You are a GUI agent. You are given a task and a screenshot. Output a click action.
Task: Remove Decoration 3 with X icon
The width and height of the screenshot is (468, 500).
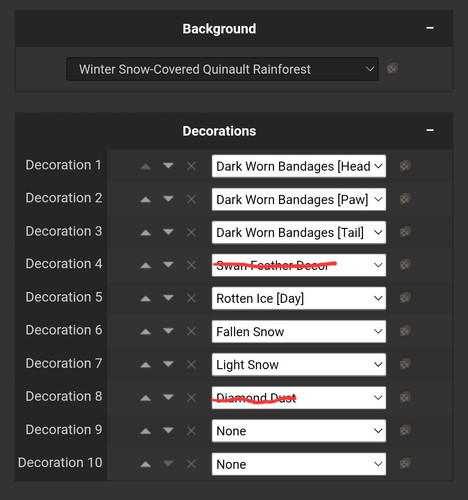point(191,232)
